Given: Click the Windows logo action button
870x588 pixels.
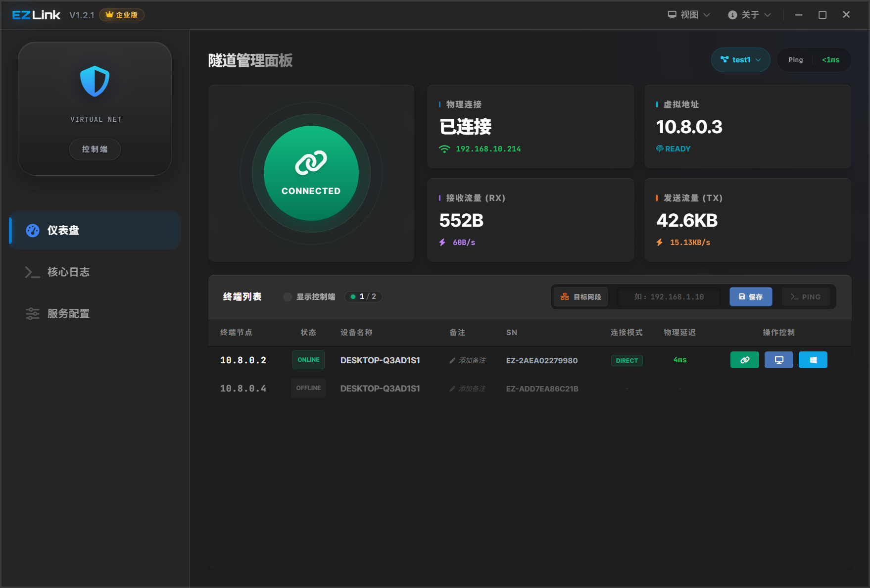Looking at the screenshot, I should tap(813, 360).
